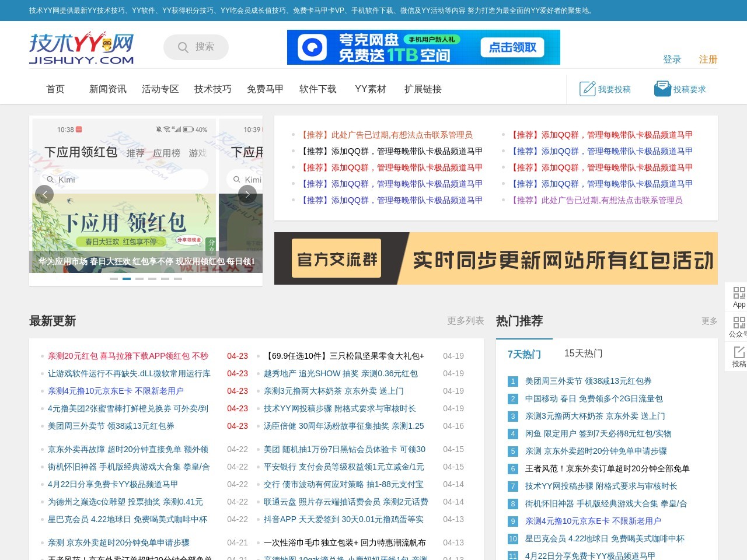Open hot item 2 中国移动 春日

click(594, 398)
